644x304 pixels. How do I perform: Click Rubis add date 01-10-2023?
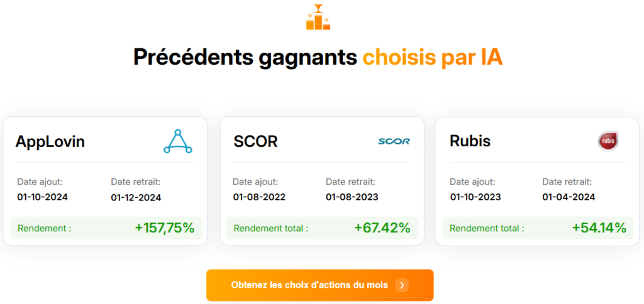(x=475, y=197)
